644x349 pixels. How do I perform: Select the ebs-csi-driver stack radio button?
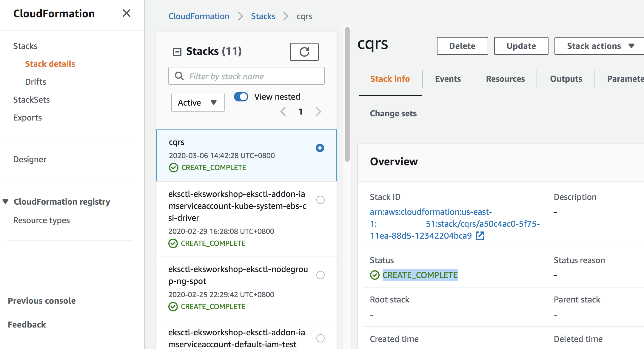[x=321, y=200]
